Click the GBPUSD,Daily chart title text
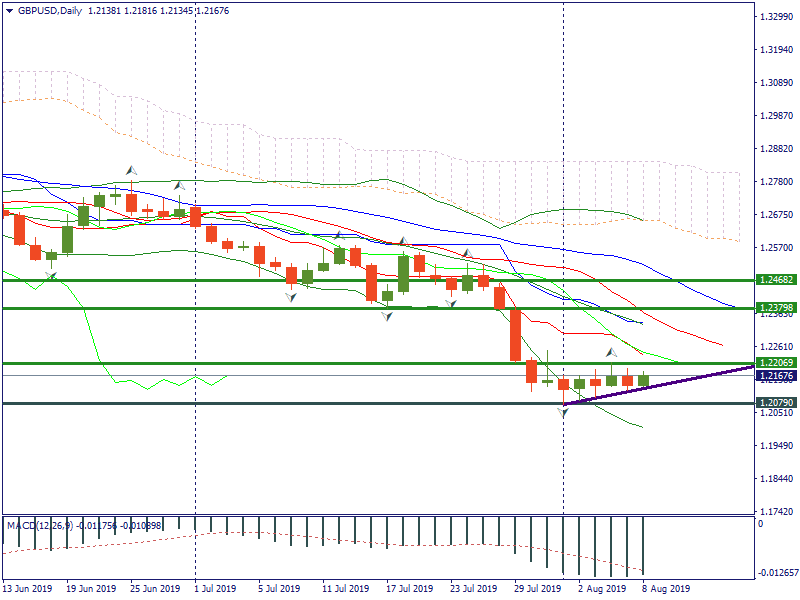The image size is (800, 600). coord(50,11)
